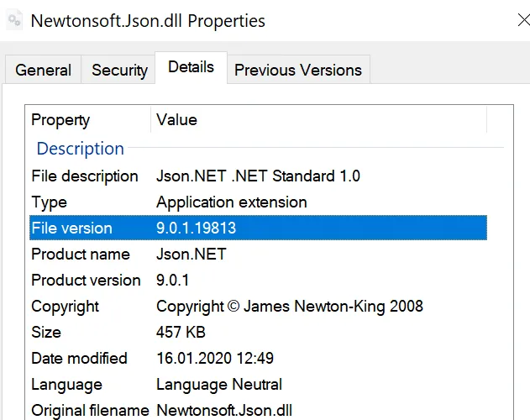Open the Security tab

119,71
